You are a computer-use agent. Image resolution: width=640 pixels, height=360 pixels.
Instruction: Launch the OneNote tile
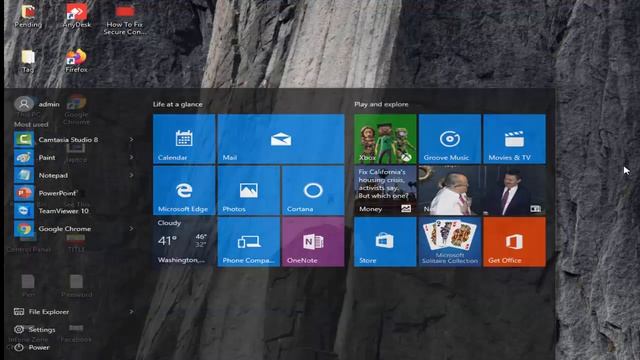(313, 242)
